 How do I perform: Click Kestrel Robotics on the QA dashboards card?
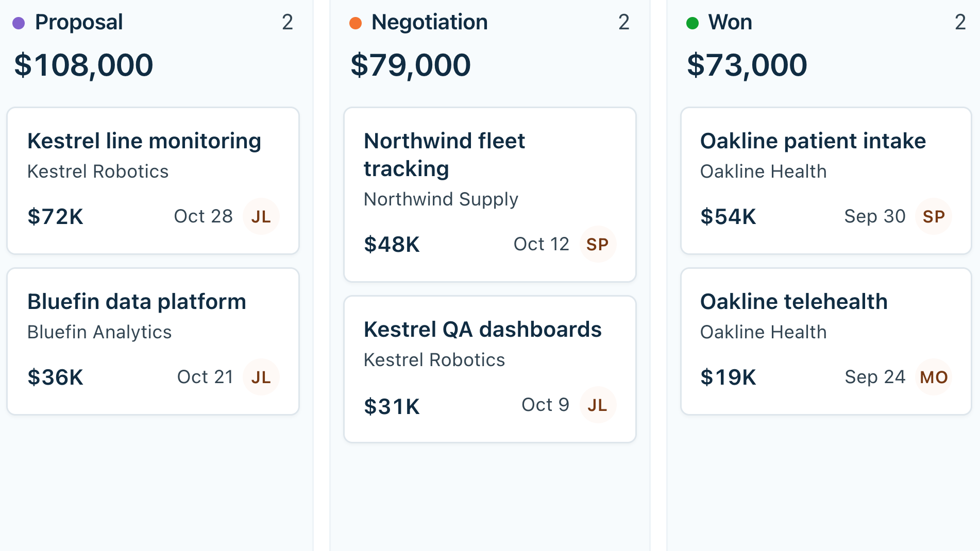point(434,360)
